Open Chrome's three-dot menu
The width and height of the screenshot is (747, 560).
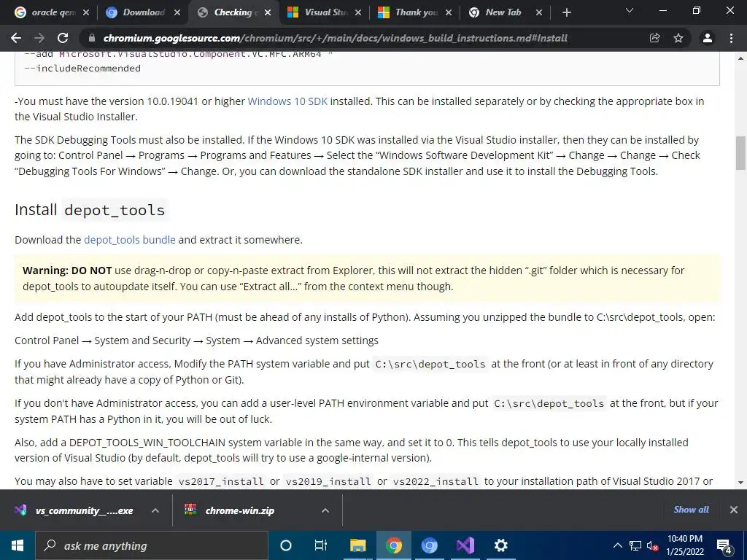click(731, 38)
